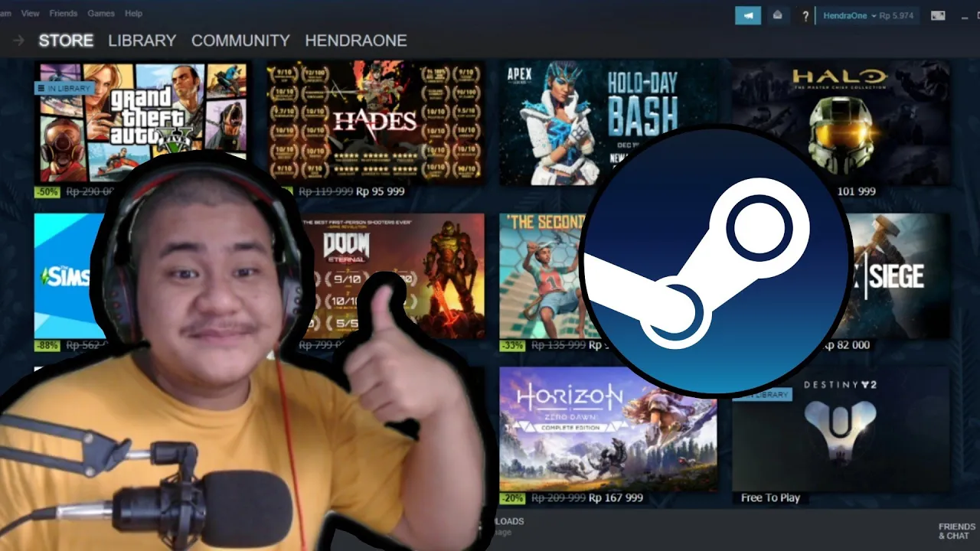Image resolution: width=980 pixels, height=551 pixels.
Task: Open the Horizon Zero Dawn Complete Edition tile
Action: [609, 429]
